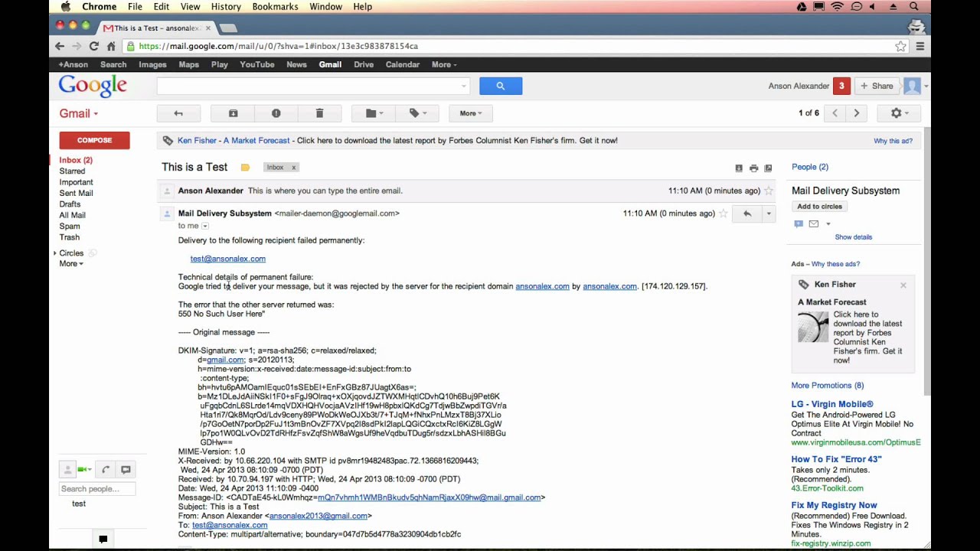Open the test@ansonalex.com recipient link
The height and width of the screenshot is (551, 980).
pyautogui.click(x=227, y=259)
